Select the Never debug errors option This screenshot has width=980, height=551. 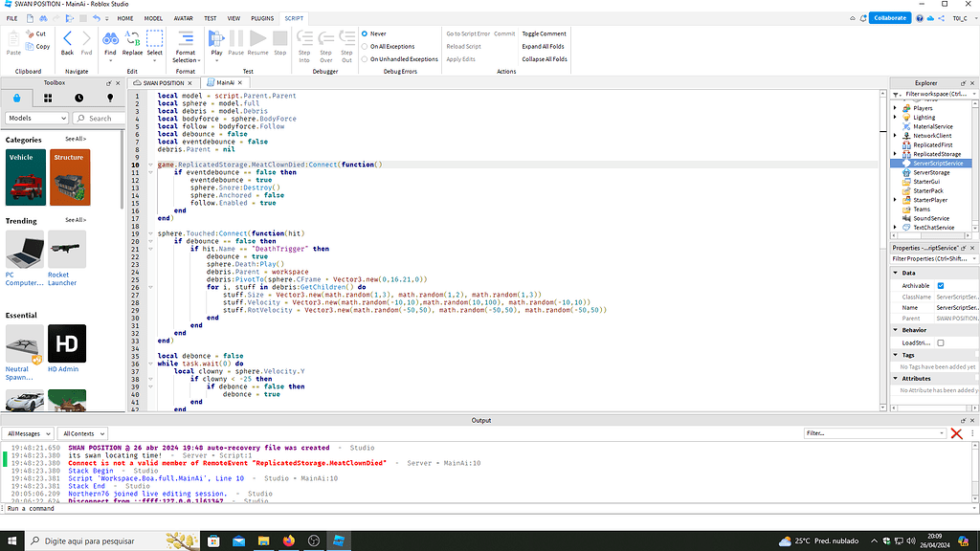point(365,33)
